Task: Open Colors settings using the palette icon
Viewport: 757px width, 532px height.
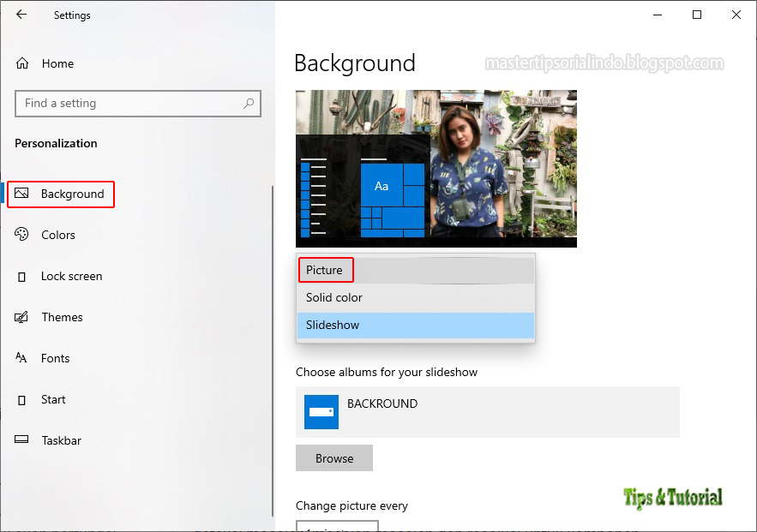Action: point(23,235)
